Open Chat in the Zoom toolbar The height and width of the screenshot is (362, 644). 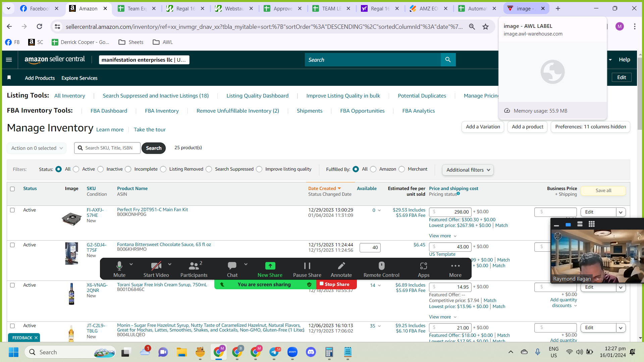tap(232, 269)
